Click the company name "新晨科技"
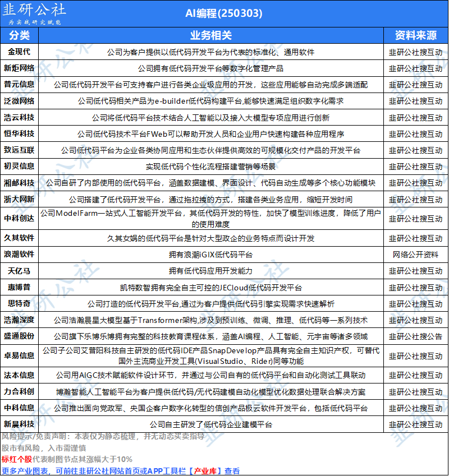Image resolution: width=449 pixels, height=476 pixels. click(x=19, y=424)
